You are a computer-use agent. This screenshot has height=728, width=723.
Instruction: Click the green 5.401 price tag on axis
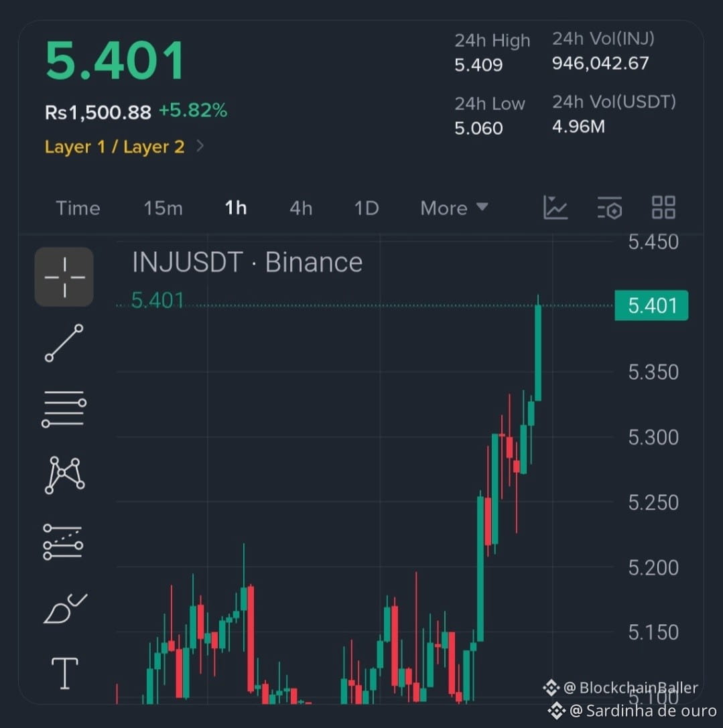click(x=651, y=305)
